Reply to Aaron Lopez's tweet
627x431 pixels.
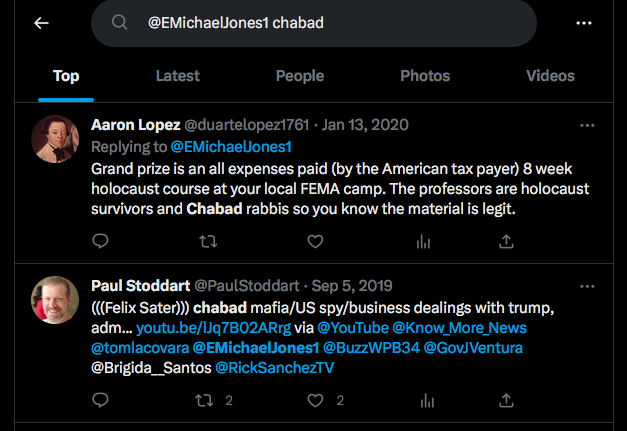[100, 241]
